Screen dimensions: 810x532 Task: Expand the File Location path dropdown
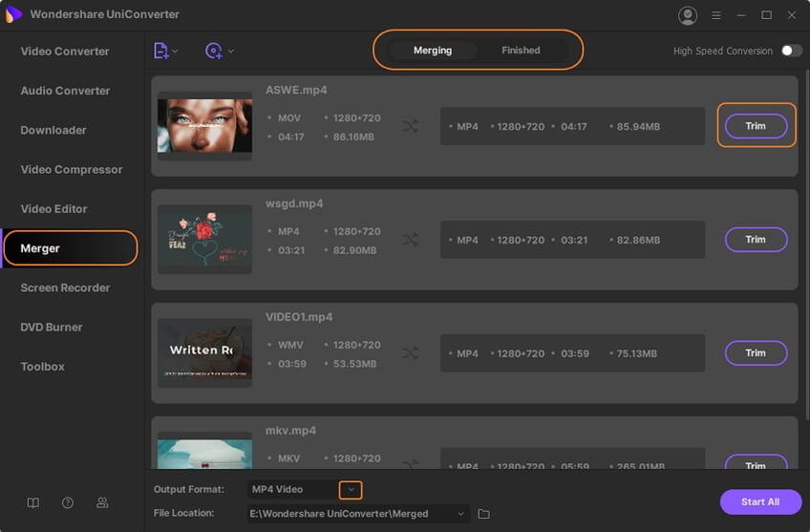click(x=460, y=514)
